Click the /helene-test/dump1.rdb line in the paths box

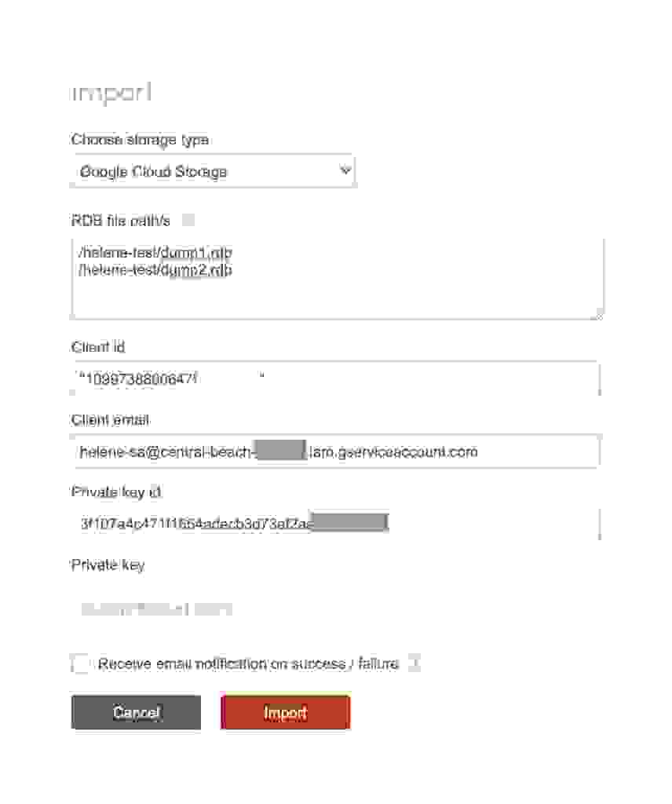155,254
